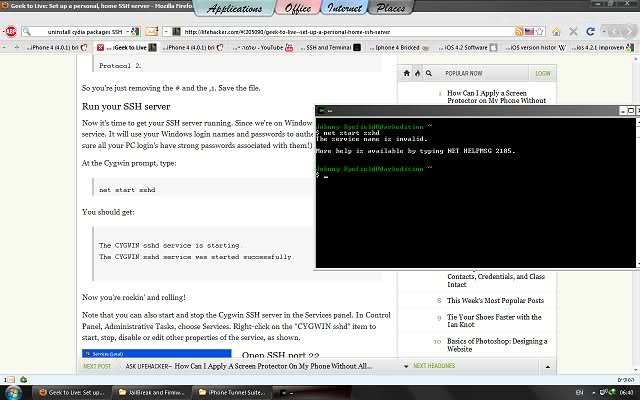Click the Lifehacker sidebar search icon
Viewport: 640px width, 400px height.
click(x=429, y=73)
